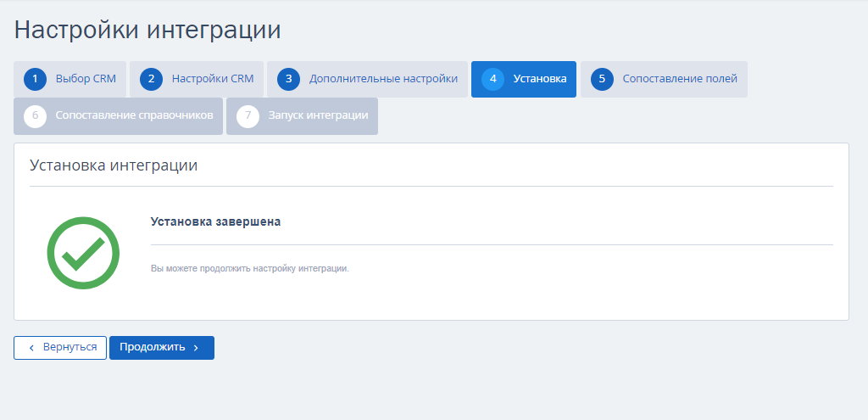This screenshot has width=868, height=420.
Task: Click the Установка завершена status text
Action: click(x=215, y=221)
